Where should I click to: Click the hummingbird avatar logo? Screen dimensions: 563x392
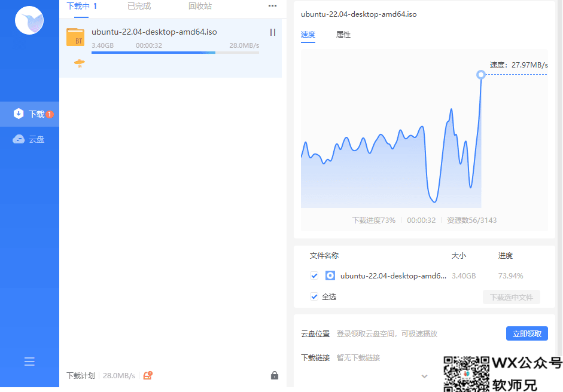pyautogui.click(x=29, y=20)
